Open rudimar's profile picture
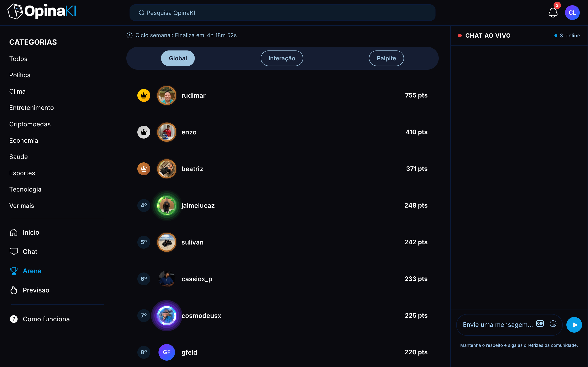This screenshot has width=588, height=367. pos(167,95)
